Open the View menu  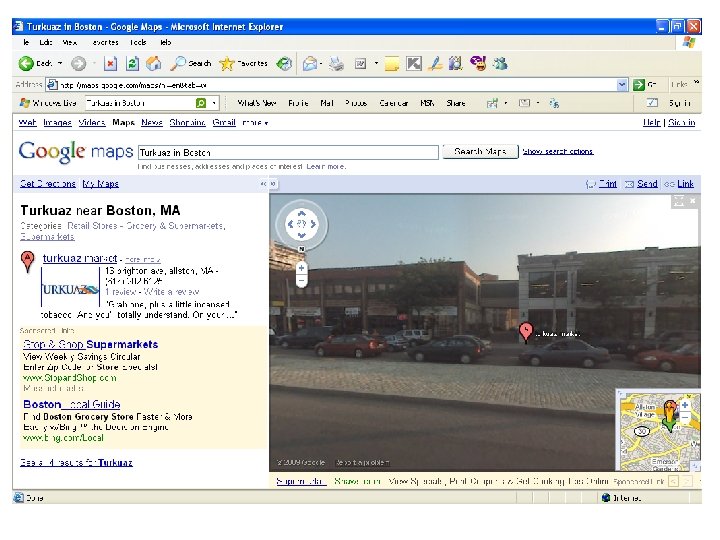point(70,42)
